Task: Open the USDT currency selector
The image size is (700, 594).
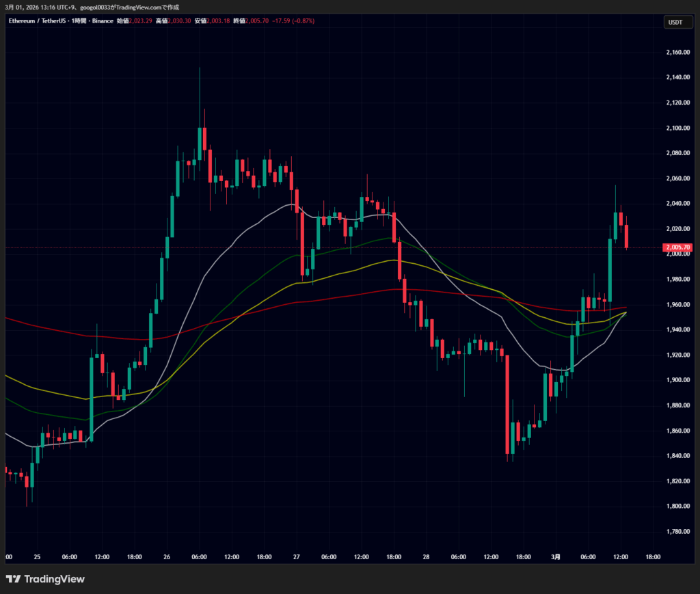Action: (674, 23)
